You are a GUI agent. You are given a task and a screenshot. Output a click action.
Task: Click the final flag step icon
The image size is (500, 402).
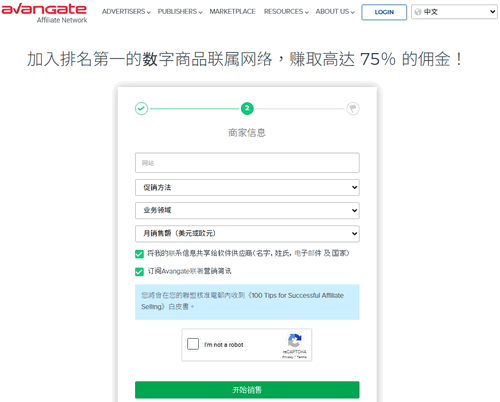tap(353, 109)
